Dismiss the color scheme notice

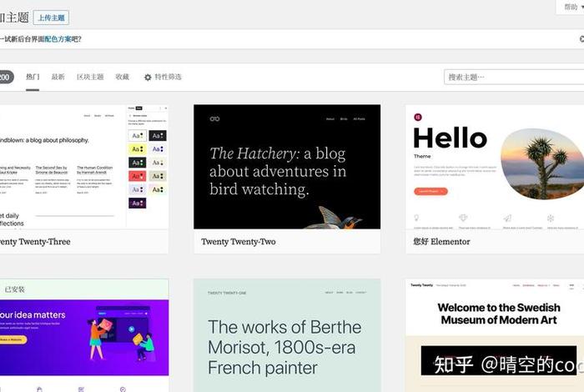pyautogui.click(x=581, y=38)
